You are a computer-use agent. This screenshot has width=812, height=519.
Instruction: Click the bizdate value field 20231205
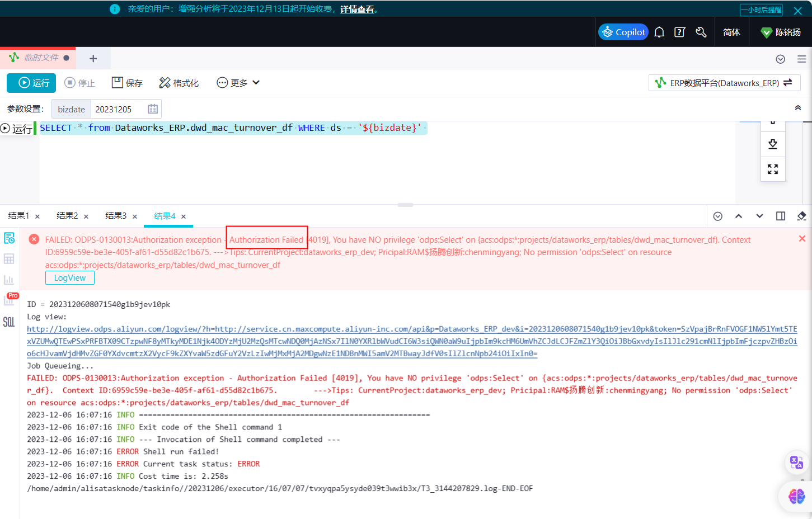(x=118, y=109)
